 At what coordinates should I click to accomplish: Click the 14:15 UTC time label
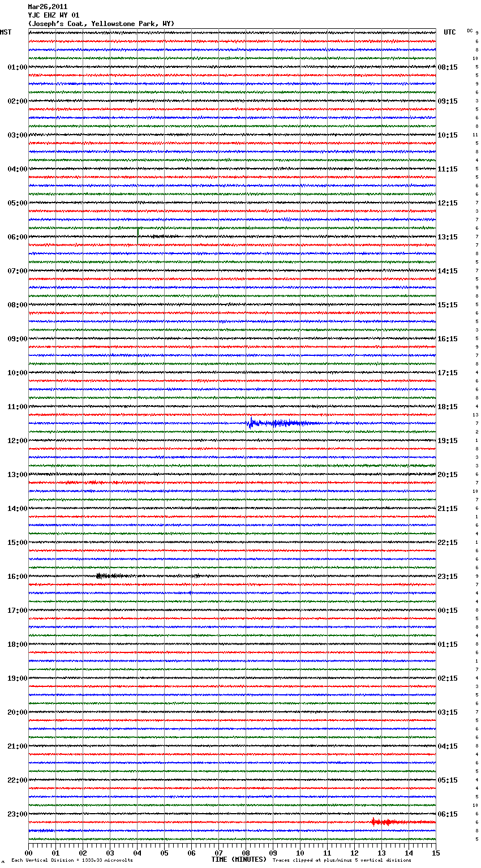click(448, 271)
